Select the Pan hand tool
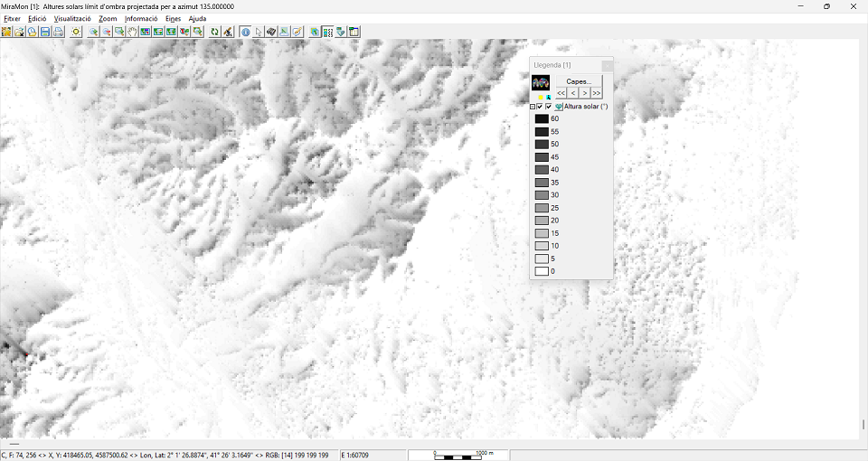The width and height of the screenshot is (868, 461). pyautogui.click(x=132, y=32)
